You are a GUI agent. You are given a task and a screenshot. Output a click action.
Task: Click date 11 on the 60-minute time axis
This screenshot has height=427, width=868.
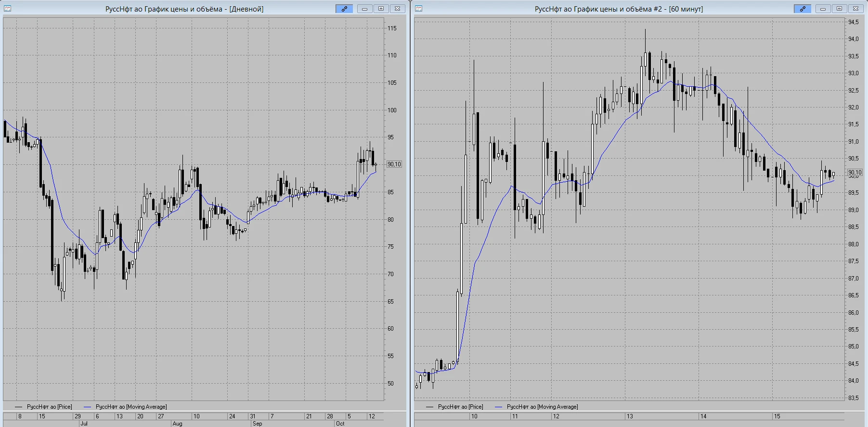[515, 416]
